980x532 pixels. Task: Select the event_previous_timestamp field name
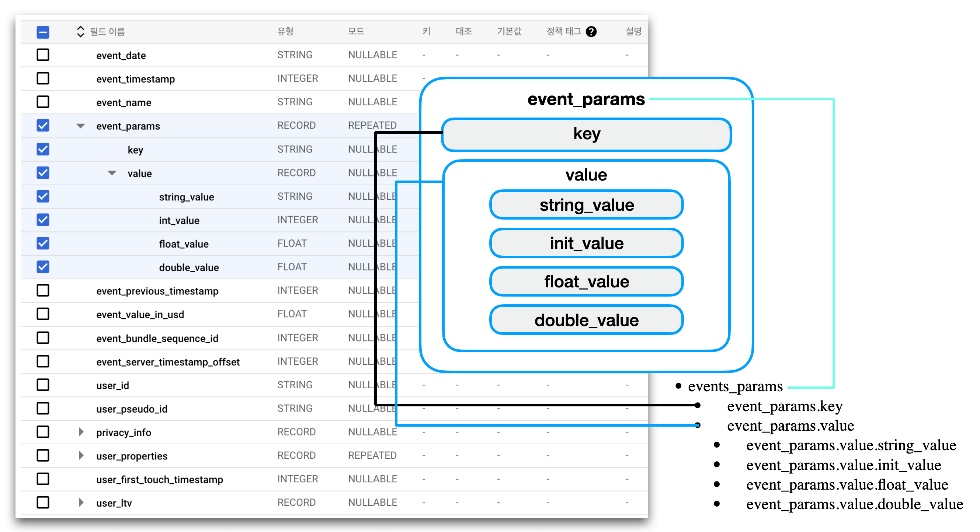click(x=157, y=291)
